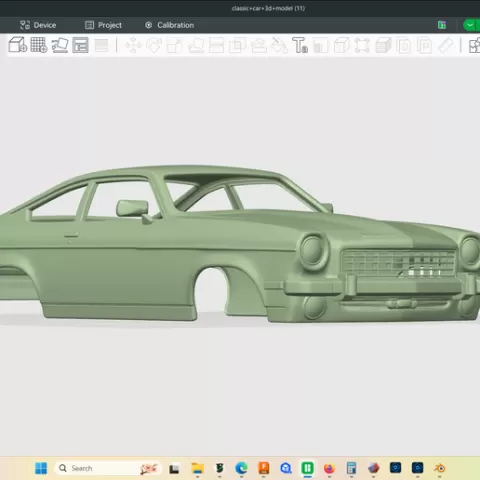Select the Move gizmo tool

[133, 45]
